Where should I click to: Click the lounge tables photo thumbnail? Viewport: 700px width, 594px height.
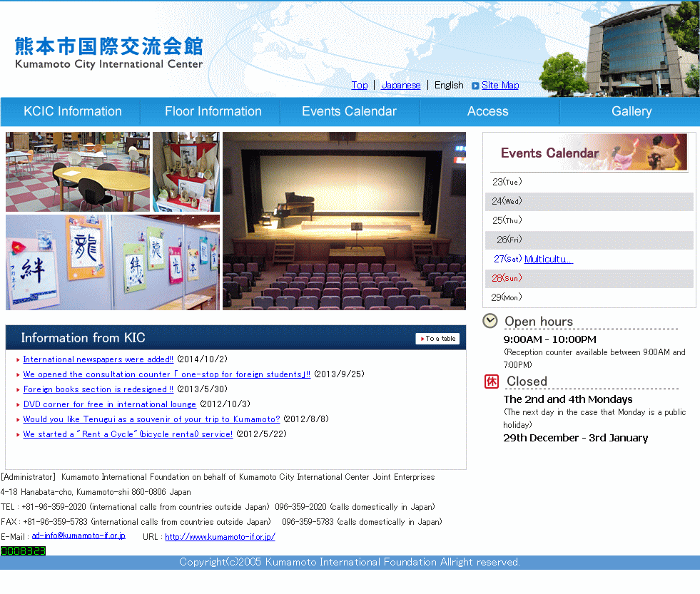pos(78,171)
